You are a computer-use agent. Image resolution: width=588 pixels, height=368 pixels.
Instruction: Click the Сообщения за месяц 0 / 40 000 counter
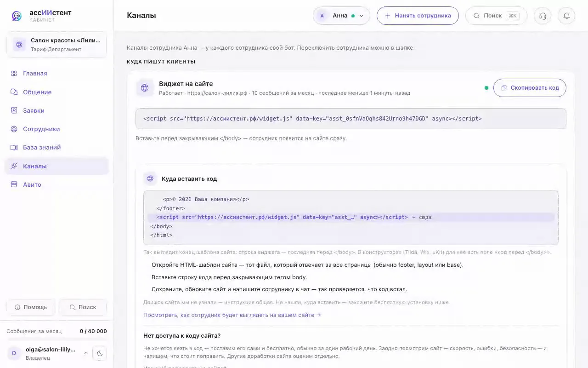click(57, 331)
